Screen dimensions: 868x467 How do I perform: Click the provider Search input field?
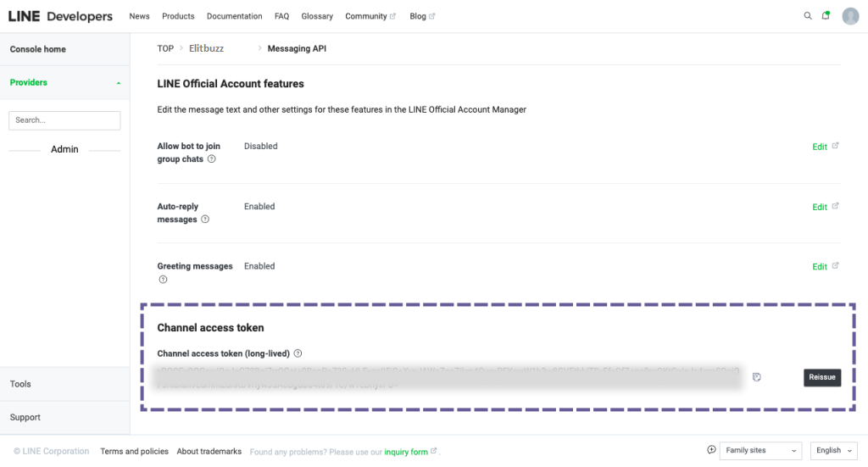pyautogui.click(x=64, y=120)
